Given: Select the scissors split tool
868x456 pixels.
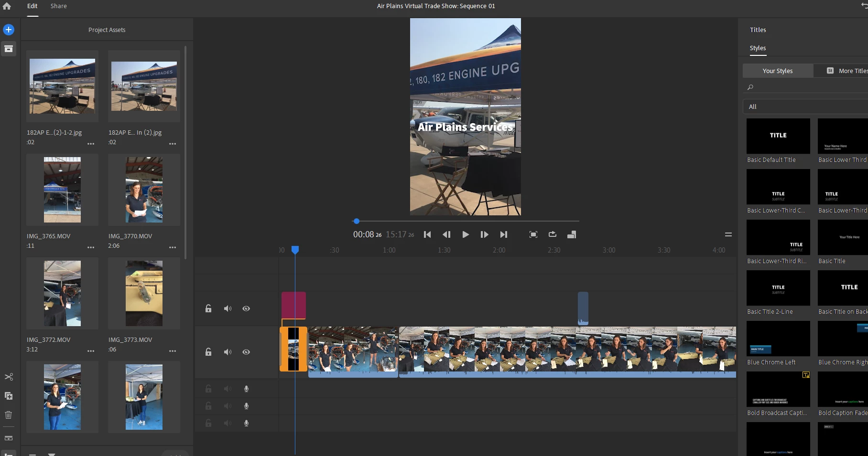Looking at the screenshot, I should pyautogui.click(x=9, y=377).
